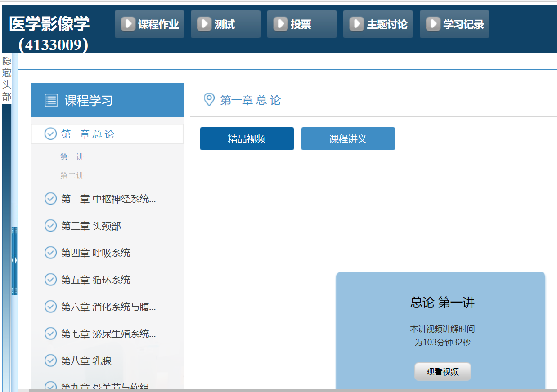Collapse 第一章 总论 in the sidebar
The image size is (557, 392).
(87, 134)
